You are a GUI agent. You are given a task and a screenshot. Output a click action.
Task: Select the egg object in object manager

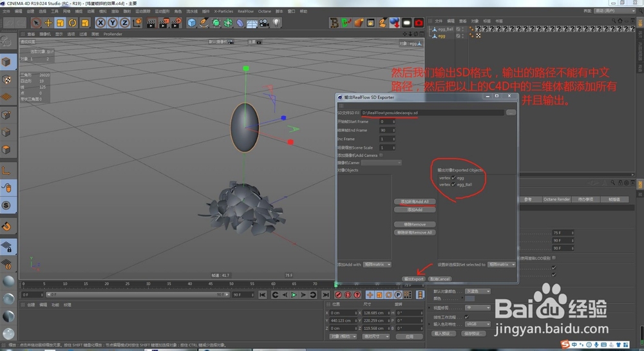442,35
